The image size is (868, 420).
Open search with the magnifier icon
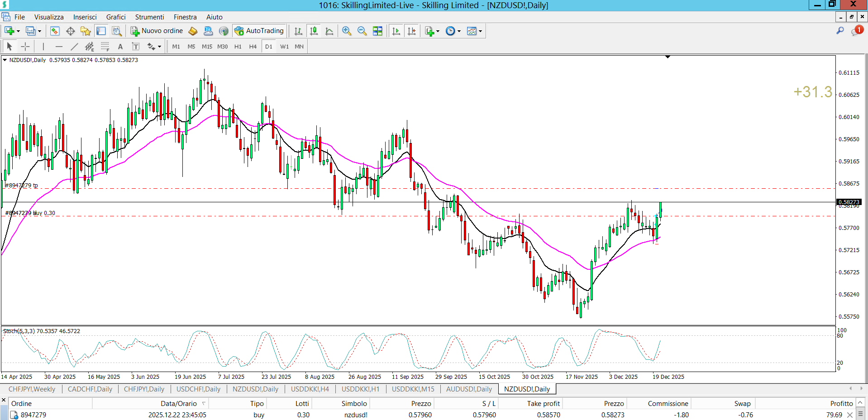[x=840, y=31]
